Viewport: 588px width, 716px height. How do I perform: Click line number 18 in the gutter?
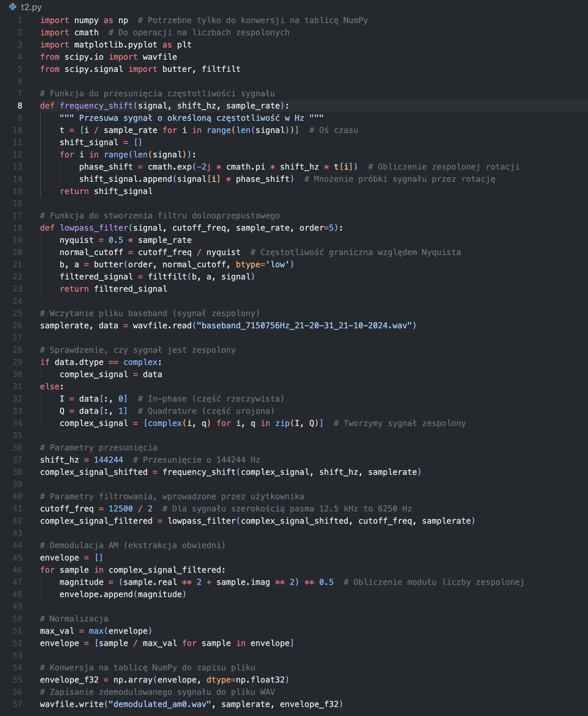pyautogui.click(x=18, y=228)
